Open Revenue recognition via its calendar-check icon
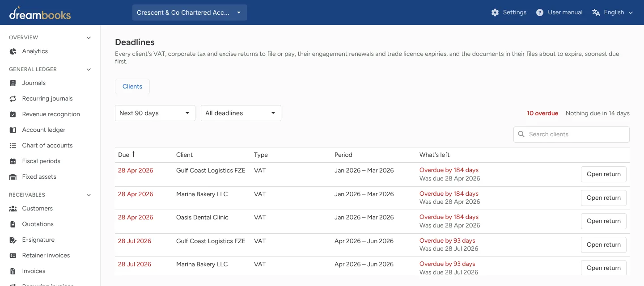The width and height of the screenshot is (644, 286). [13, 114]
